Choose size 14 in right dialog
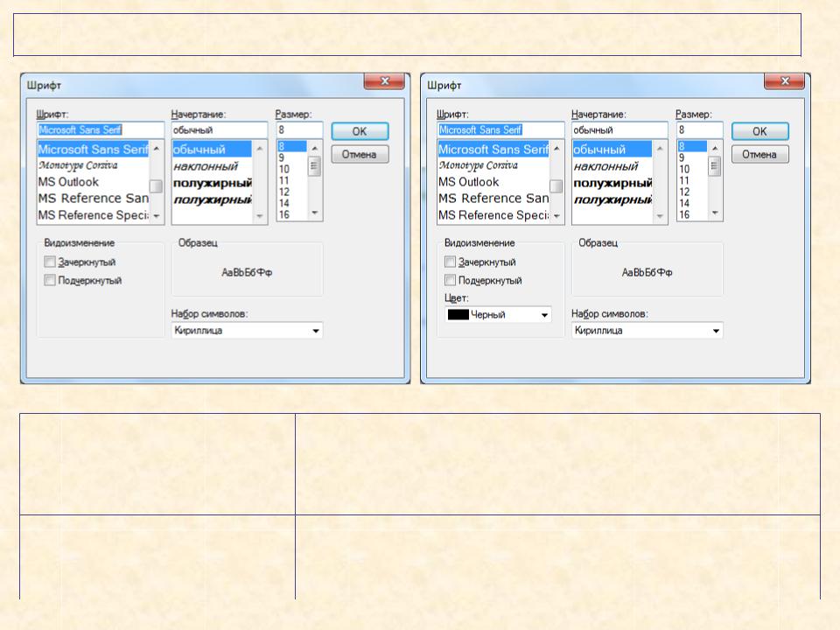This screenshot has height=630, width=840. tap(692, 203)
